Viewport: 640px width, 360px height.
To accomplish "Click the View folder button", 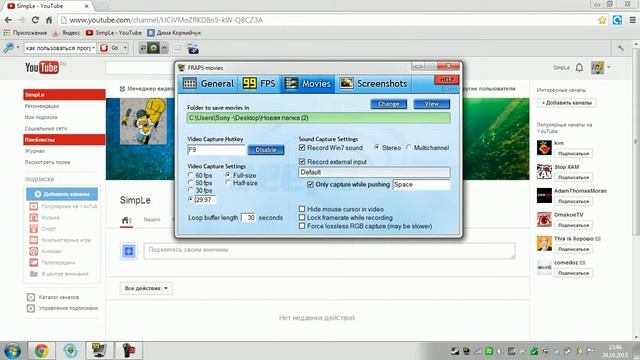I will coord(431,104).
